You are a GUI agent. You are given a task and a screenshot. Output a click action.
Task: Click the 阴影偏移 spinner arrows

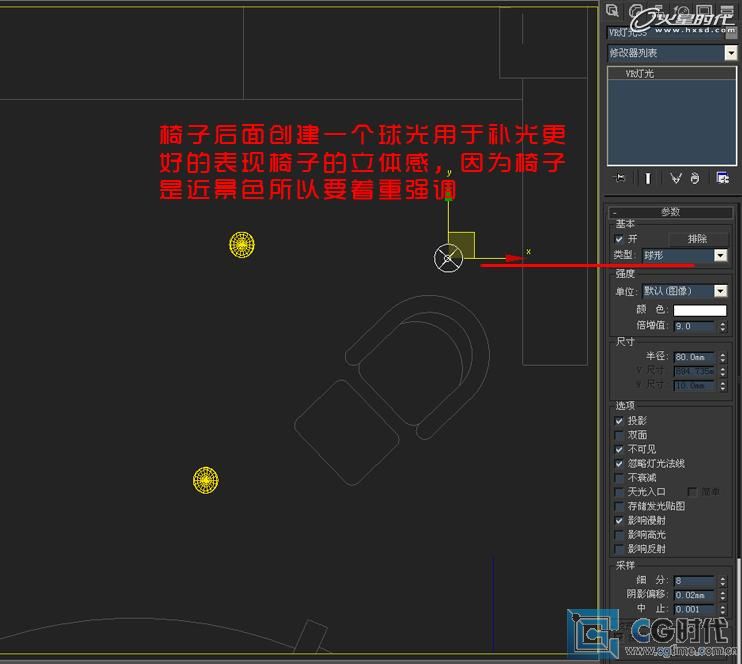coord(723,594)
